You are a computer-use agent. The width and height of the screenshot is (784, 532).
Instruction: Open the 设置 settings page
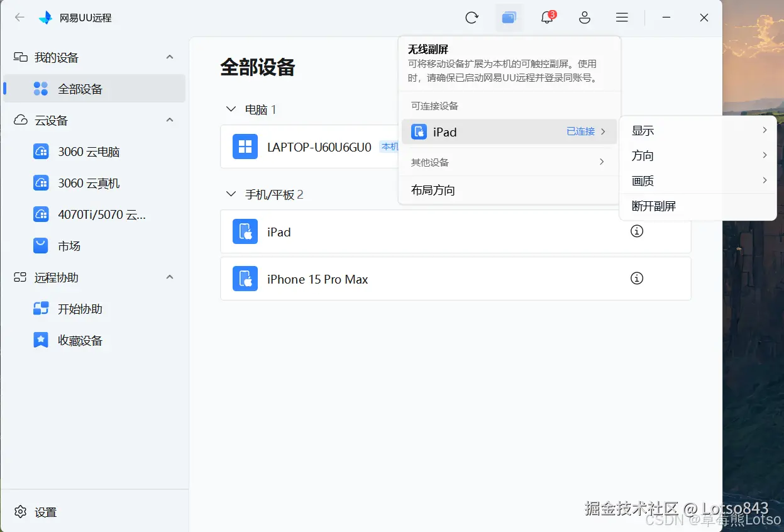35,512
